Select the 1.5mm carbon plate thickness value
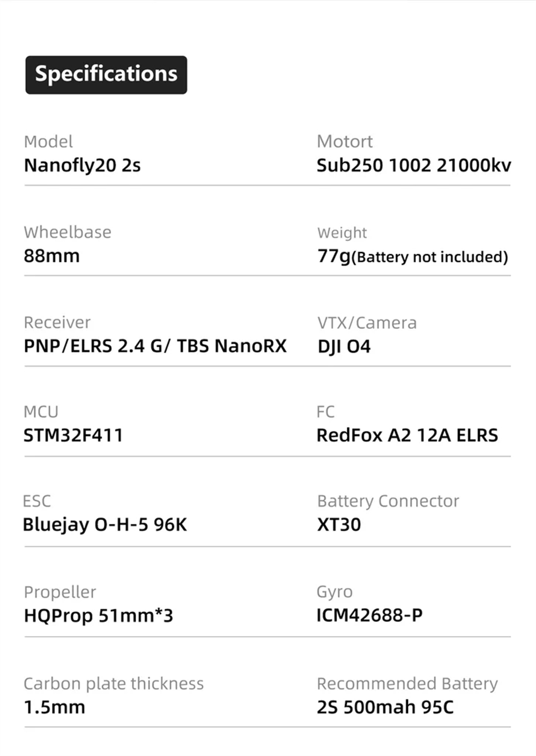 click(x=55, y=707)
